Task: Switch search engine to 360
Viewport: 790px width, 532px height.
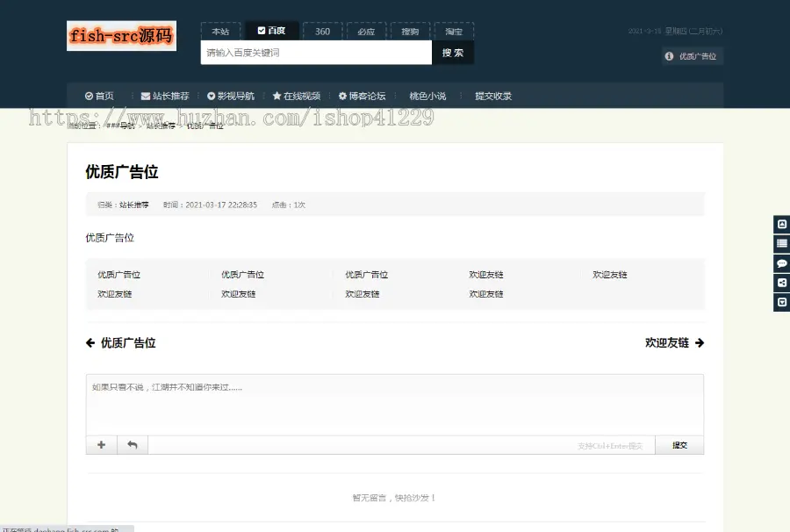Action: click(322, 32)
